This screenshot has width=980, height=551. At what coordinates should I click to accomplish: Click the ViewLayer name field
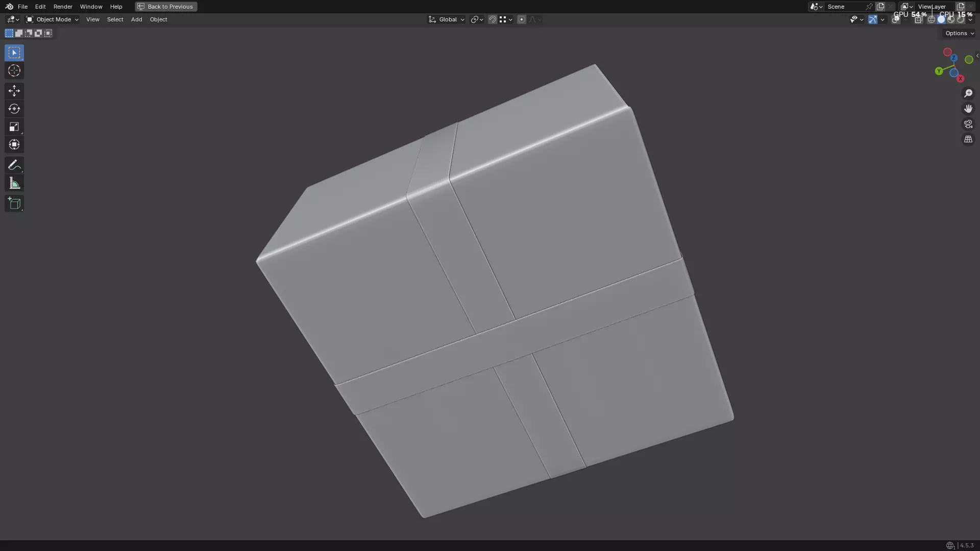(934, 7)
